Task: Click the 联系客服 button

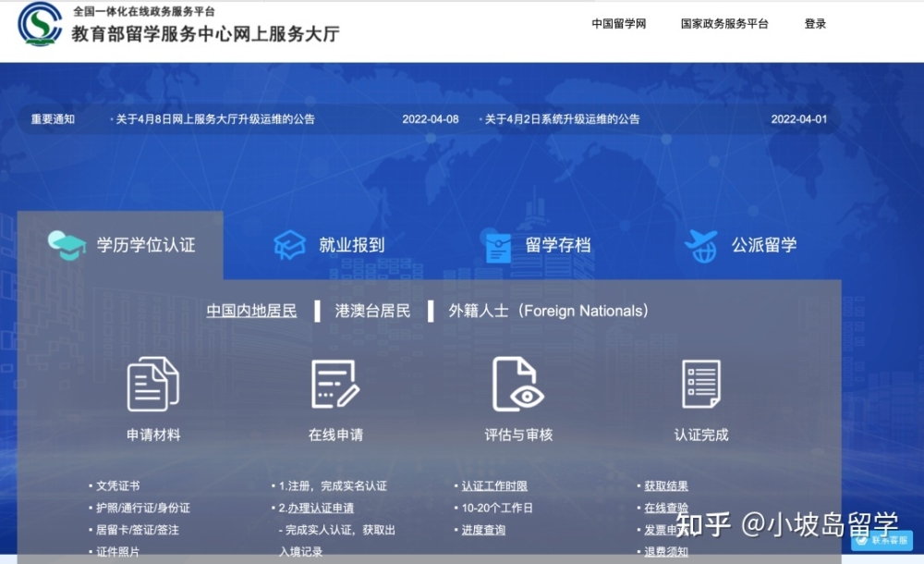Action: pyautogui.click(x=881, y=540)
